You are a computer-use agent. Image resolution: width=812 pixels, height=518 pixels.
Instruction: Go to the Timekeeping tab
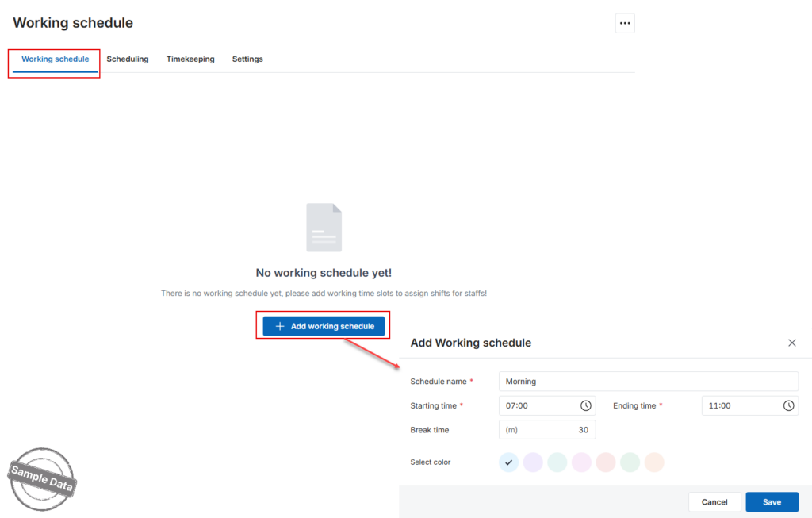[190, 59]
